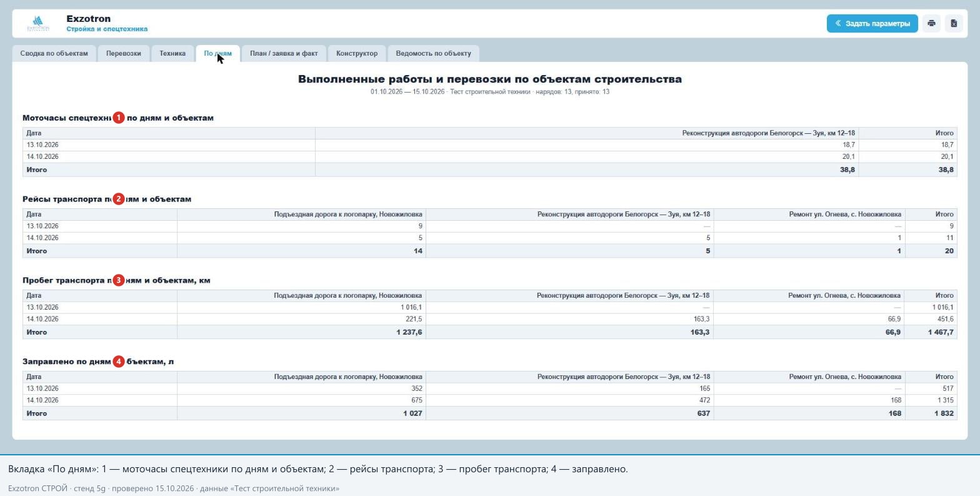Screen dimensions: 980x496
Task: Click the printer icon to print the report
Action: [931, 24]
